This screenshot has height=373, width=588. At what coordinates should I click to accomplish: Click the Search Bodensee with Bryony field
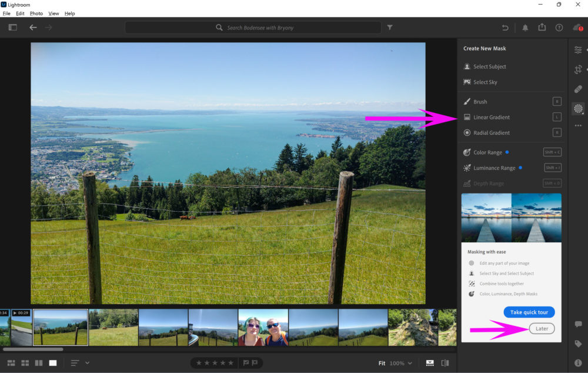(253, 28)
